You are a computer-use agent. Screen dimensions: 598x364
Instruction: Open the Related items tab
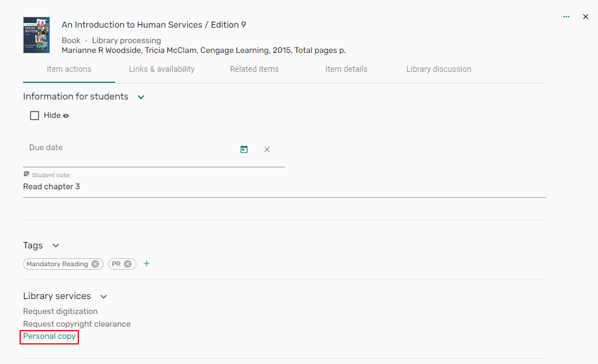point(254,69)
